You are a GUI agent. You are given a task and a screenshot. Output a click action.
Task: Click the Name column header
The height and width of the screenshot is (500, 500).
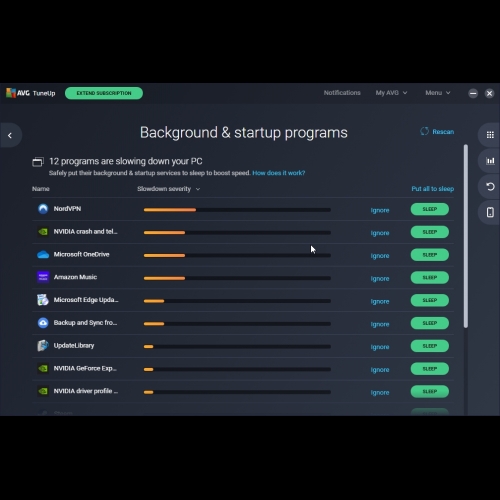(41, 189)
